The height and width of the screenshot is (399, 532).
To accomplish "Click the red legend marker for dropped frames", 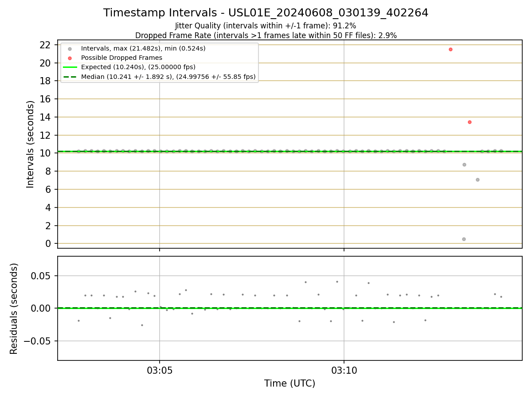I will click(x=70, y=58).
